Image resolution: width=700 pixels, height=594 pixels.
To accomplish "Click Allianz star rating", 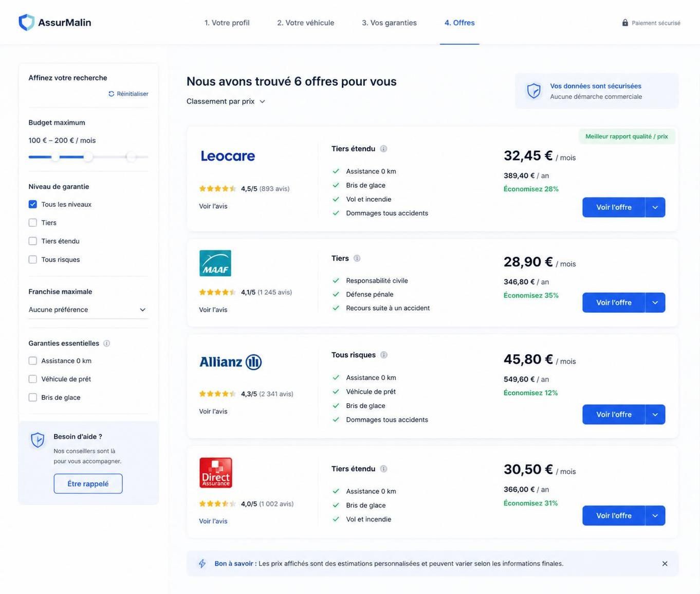I will [217, 394].
